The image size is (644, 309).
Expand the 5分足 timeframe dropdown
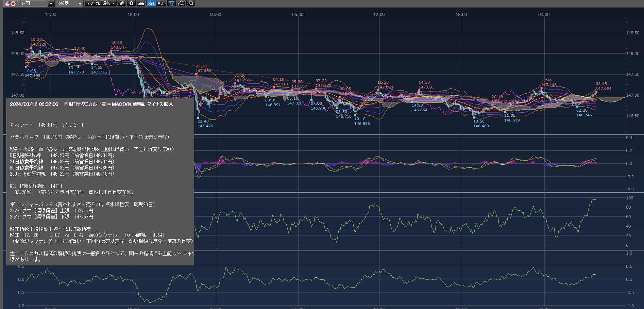point(80,3)
